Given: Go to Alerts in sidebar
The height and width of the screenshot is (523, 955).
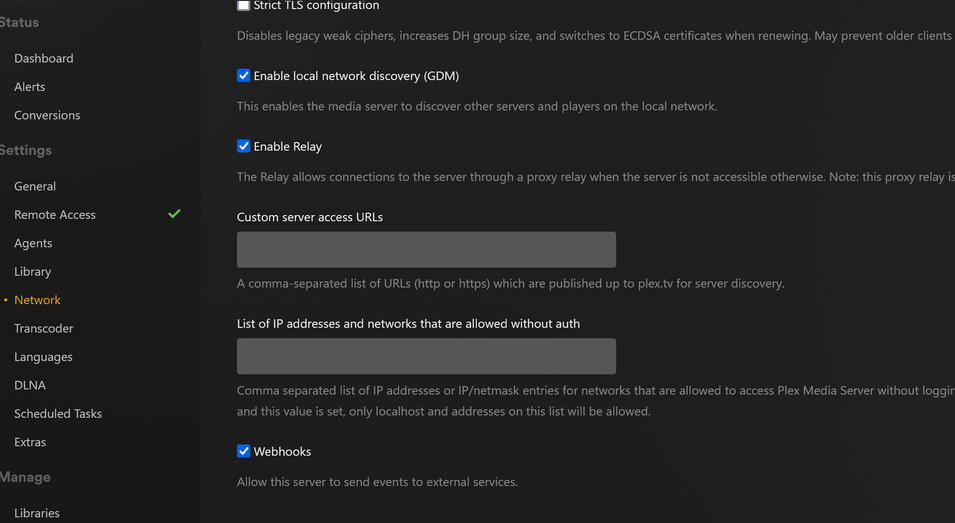Looking at the screenshot, I should pyautogui.click(x=29, y=87).
